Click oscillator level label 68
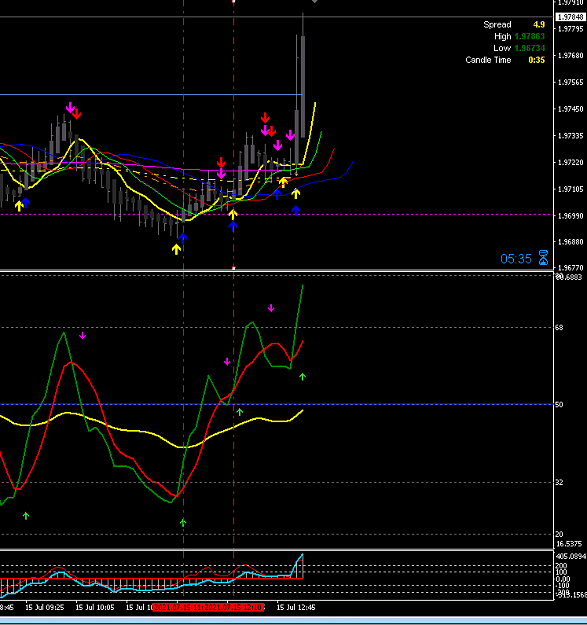 coord(559,328)
